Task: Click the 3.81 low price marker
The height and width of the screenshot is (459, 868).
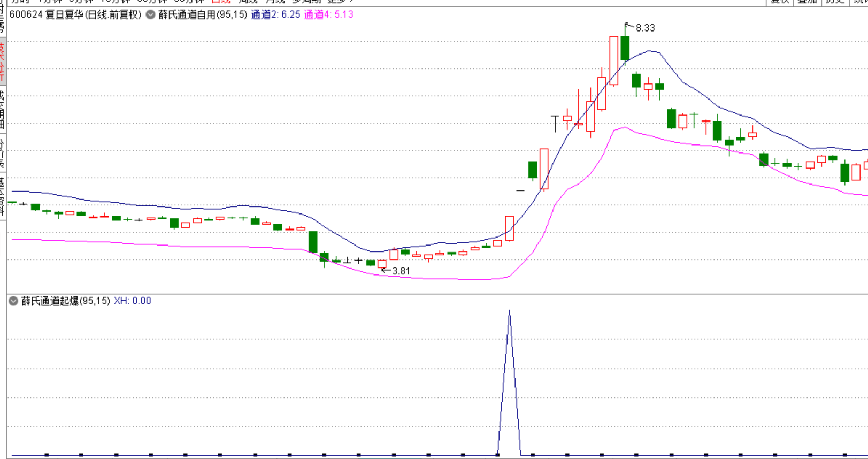Action: [x=401, y=271]
